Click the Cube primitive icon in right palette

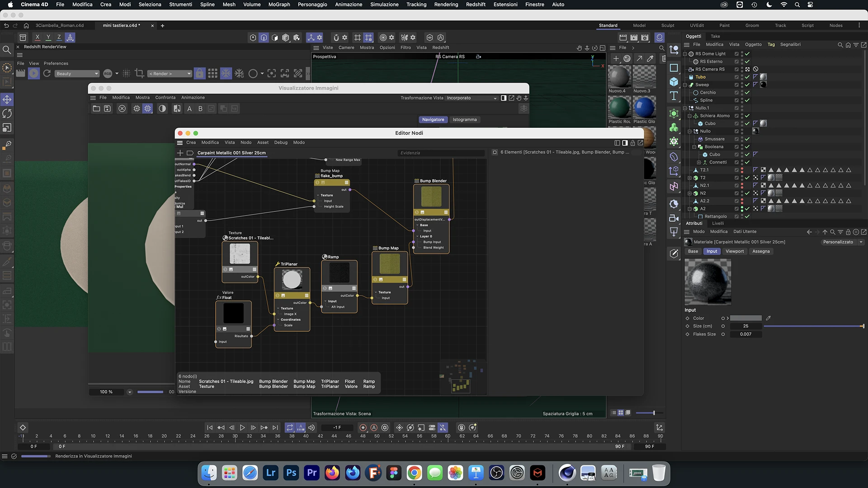(674, 82)
